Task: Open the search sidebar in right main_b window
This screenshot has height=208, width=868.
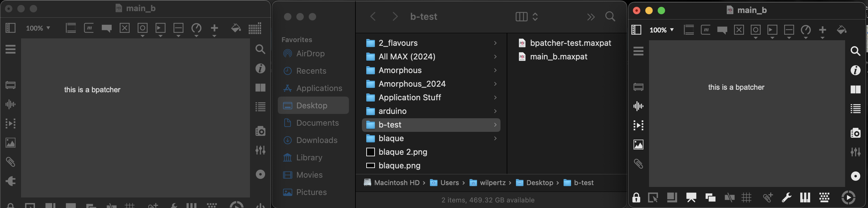Action: pos(855,51)
